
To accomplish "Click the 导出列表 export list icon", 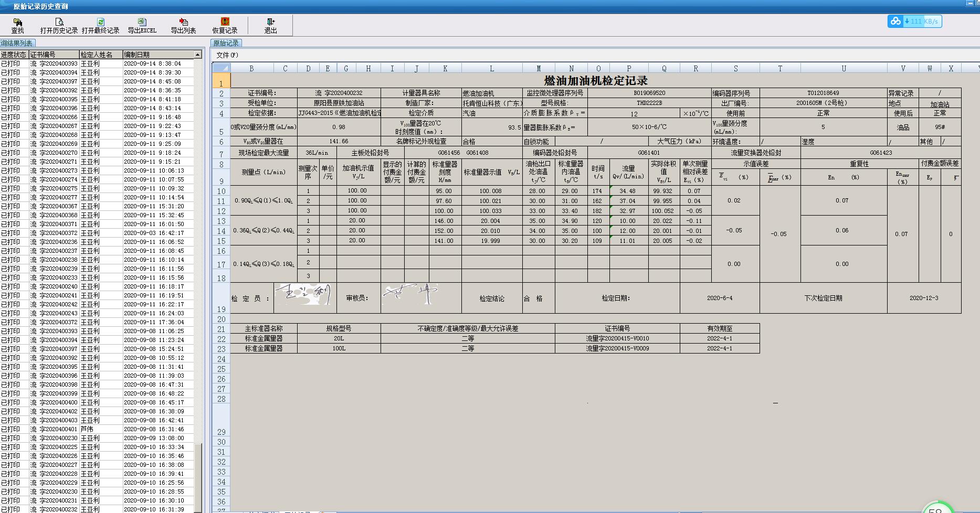I will click(183, 25).
